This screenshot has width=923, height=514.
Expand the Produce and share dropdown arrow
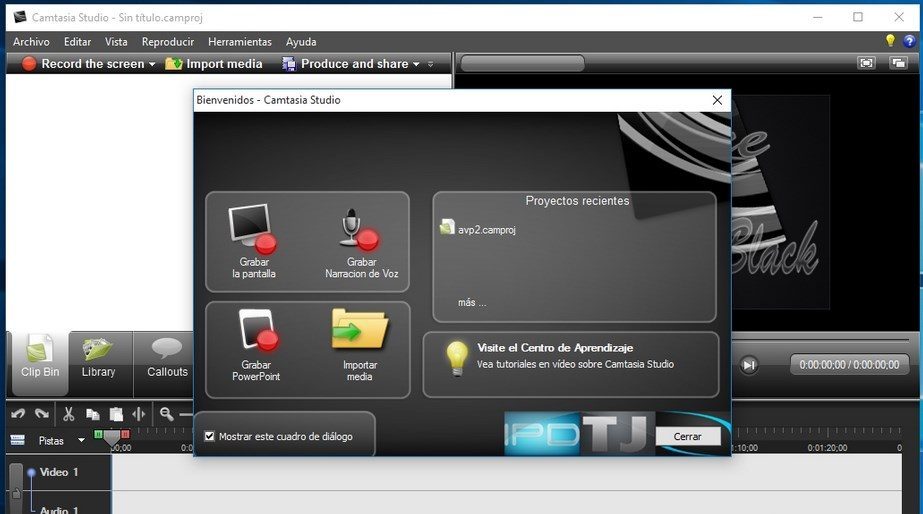click(416, 64)
